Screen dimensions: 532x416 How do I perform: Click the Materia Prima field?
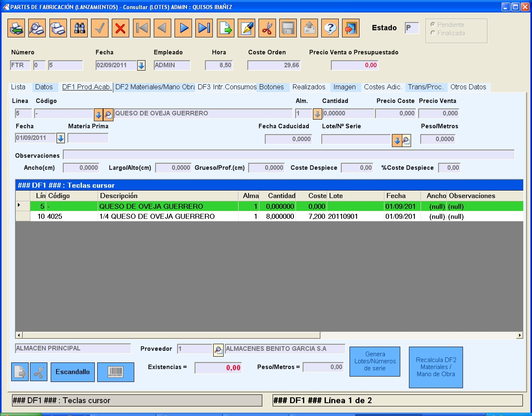click(x=88, y=138)
